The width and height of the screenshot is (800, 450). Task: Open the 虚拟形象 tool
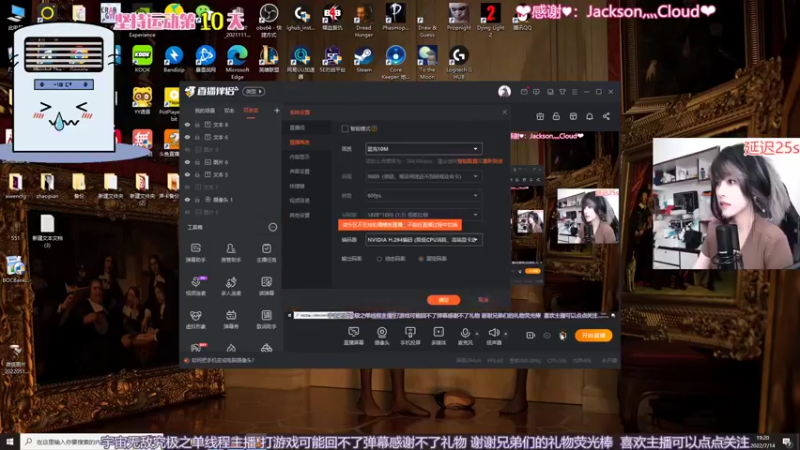pos(195,319)
